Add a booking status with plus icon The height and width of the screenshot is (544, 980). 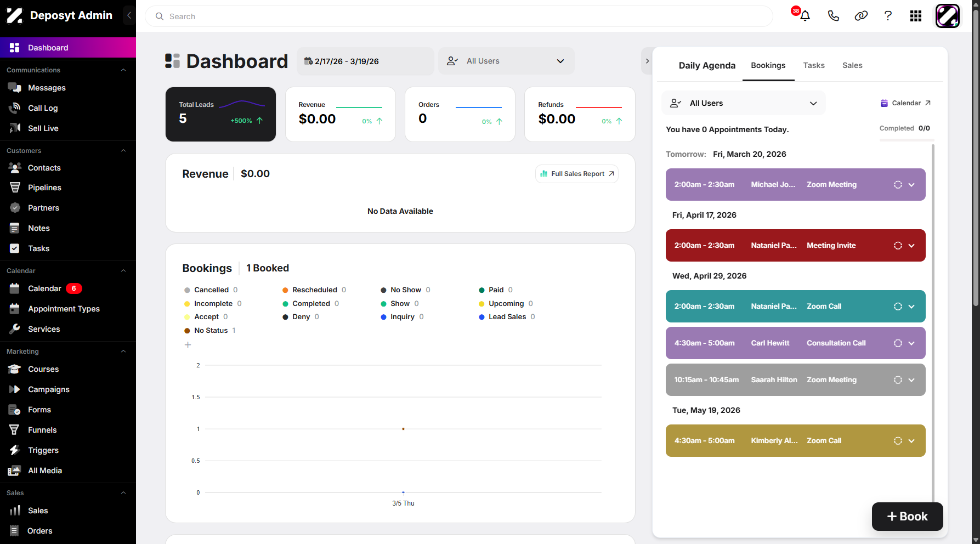coord(188,345)
